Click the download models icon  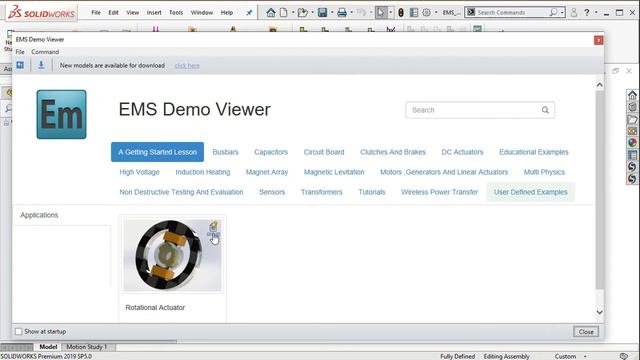41,65
